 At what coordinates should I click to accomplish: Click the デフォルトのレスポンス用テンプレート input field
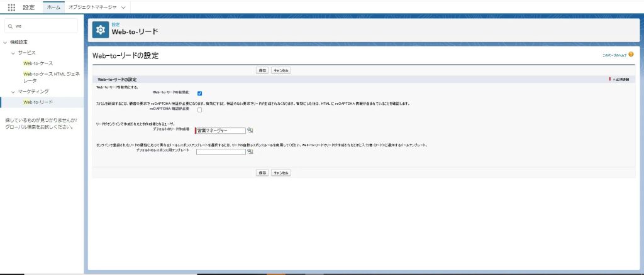(x=221, y=152)
